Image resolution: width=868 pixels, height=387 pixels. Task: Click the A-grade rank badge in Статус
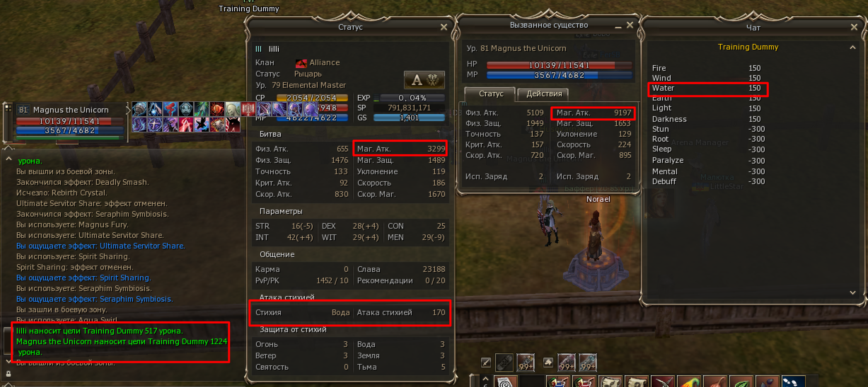(424, 80)
